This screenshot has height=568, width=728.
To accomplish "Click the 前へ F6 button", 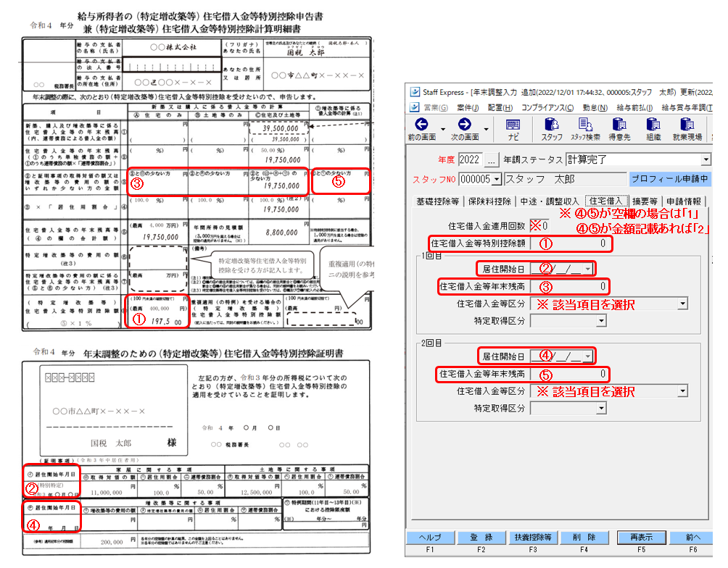I will (692, 538).
